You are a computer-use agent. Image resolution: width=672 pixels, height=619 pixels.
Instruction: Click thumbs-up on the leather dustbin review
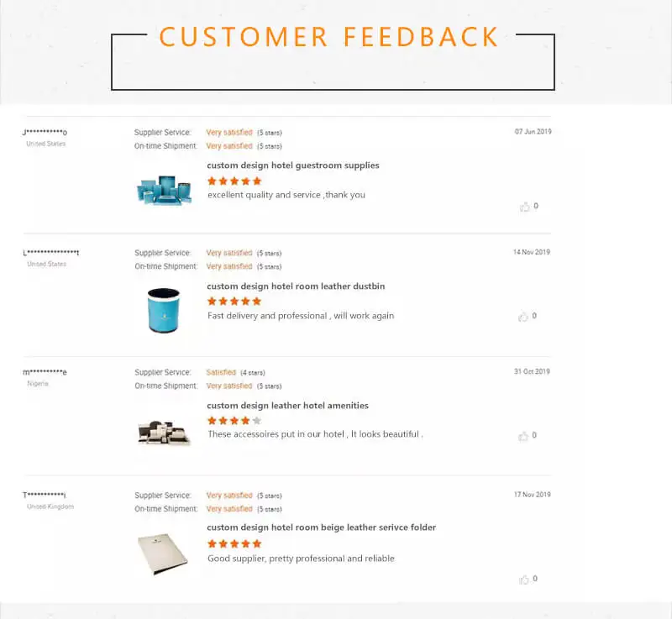pyautogui.click(x=524, y=317)
